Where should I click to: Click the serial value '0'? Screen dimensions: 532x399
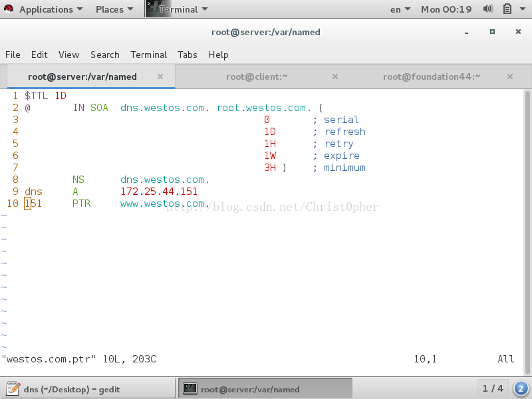267,120
